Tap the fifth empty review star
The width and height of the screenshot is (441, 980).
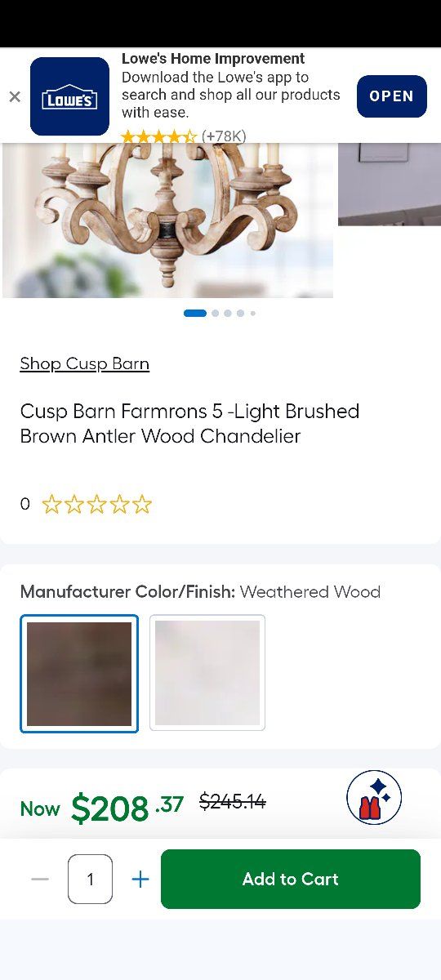click(x=142, y=504)
